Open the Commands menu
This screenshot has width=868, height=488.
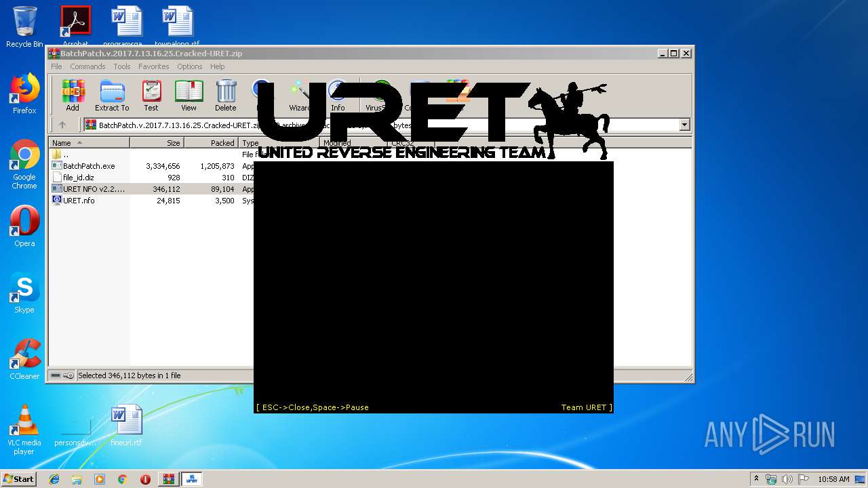tap(87, 66)
